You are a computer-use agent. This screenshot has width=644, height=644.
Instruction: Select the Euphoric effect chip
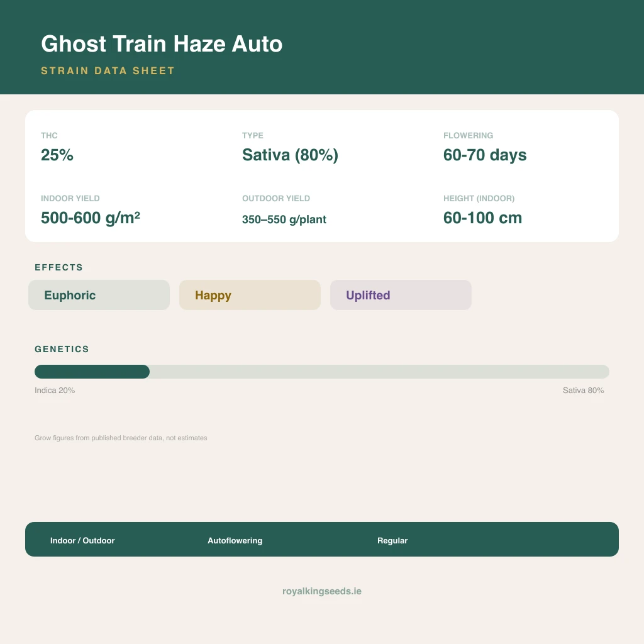pyautogui.click(x=99, y=295)
